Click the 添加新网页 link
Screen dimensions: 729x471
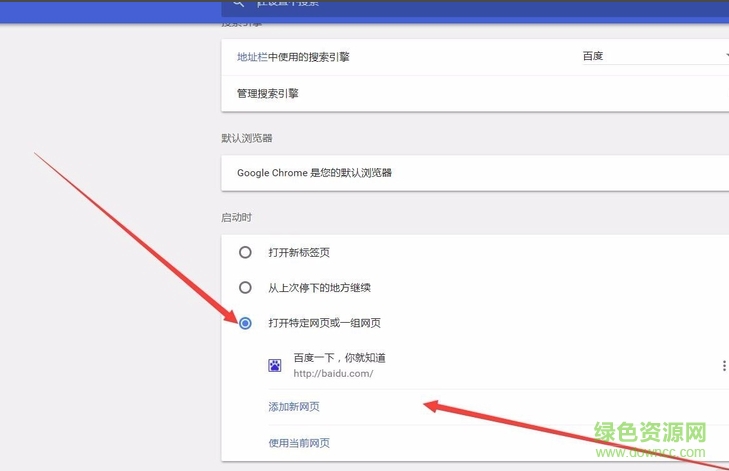pos(294,407)
